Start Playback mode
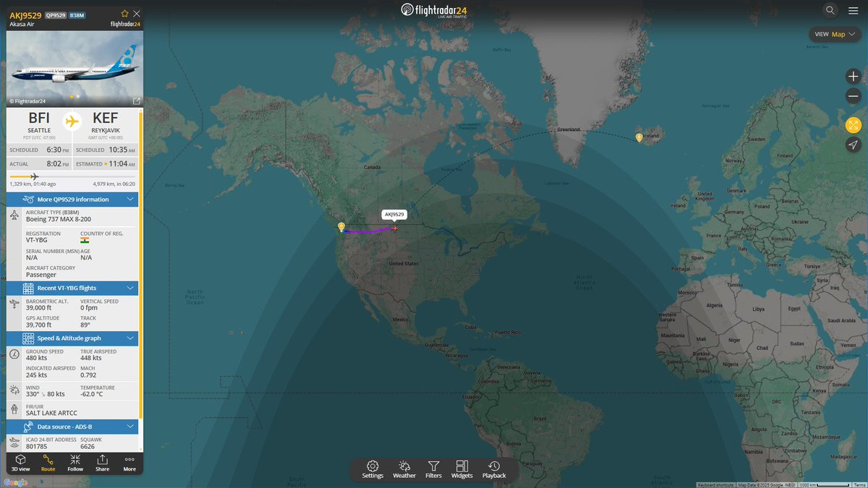The height and width of the screenshot is (488, 868). tap(494, 469)
